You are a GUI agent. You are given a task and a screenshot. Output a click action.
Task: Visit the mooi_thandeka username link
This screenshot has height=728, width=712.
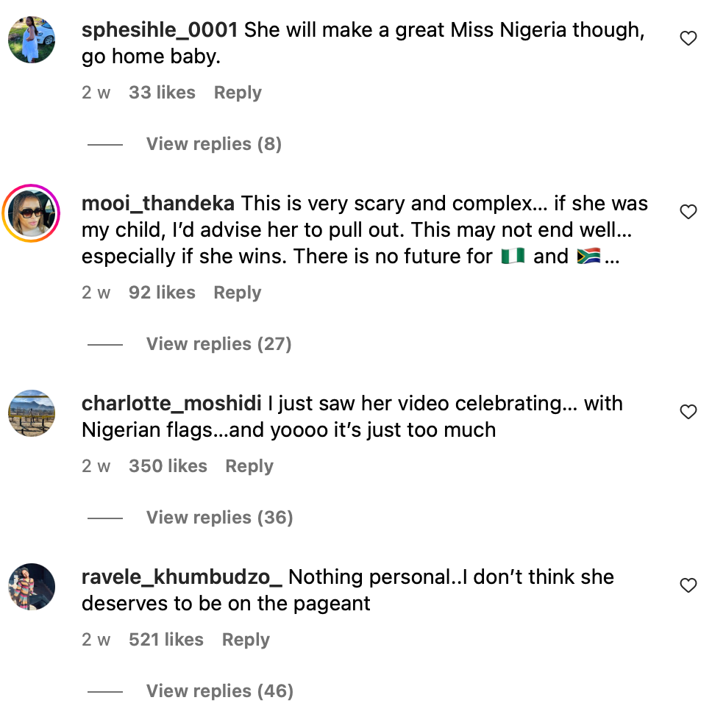point(158,204)
